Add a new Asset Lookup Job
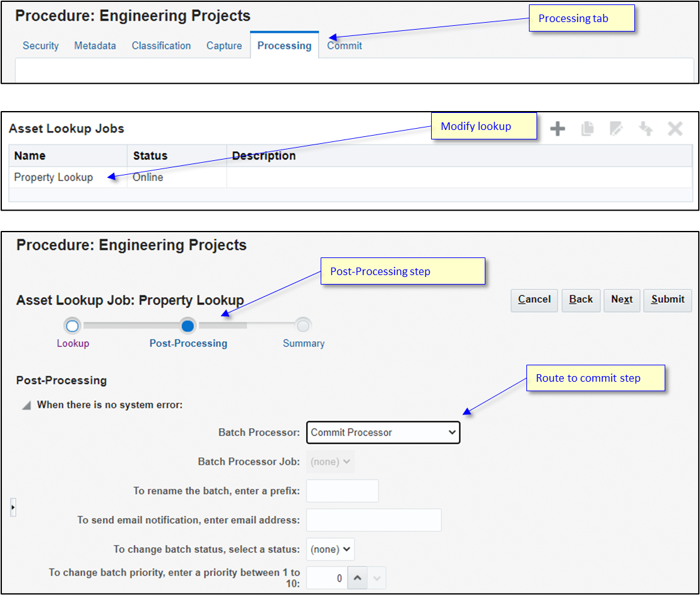 point(558,128)
